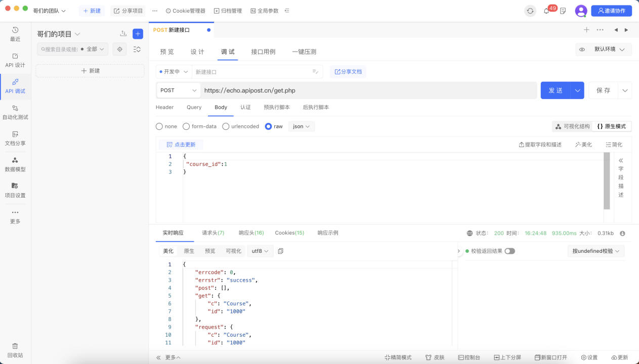Click the 邀请协作 invite button
Image resolution: width=639 pixels, height=364 pixels.
click(x=611, y=11)
